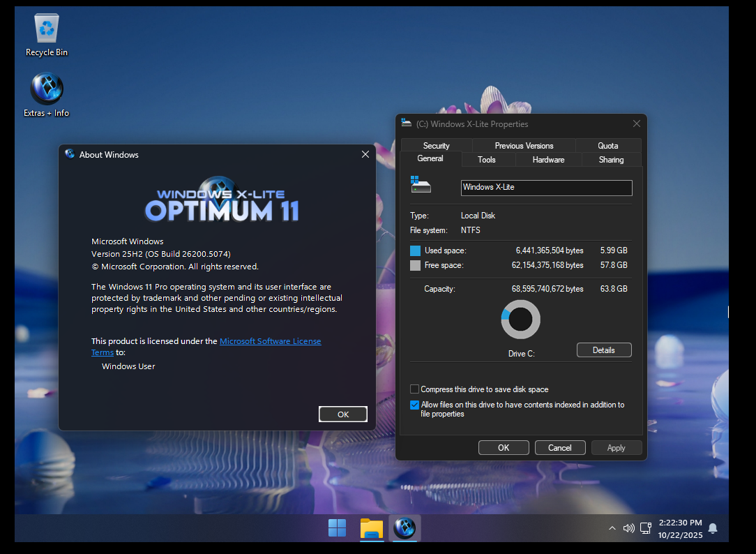Switch to the Quota tab
756x554 pixels.
608,146
